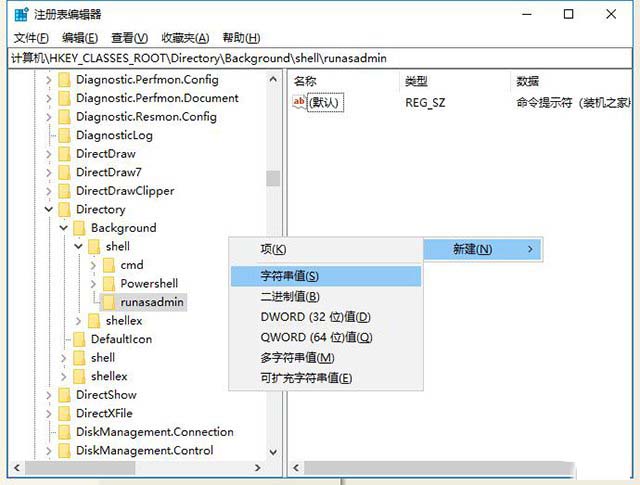Click tree pane vertical scrollbar thumb
The width and height of the screenshot is (640, 485).
(273, 178)
